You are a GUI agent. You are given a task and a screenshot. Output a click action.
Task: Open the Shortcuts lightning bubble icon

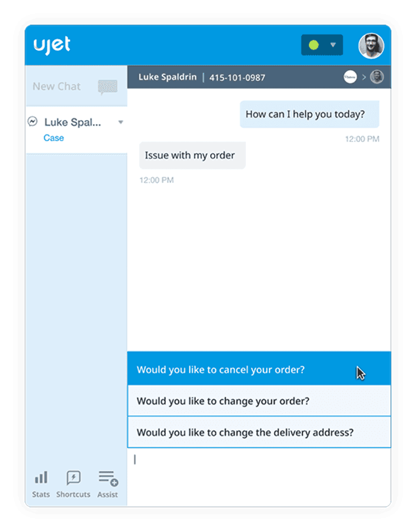pyautogui.click(x=73, y=478)
